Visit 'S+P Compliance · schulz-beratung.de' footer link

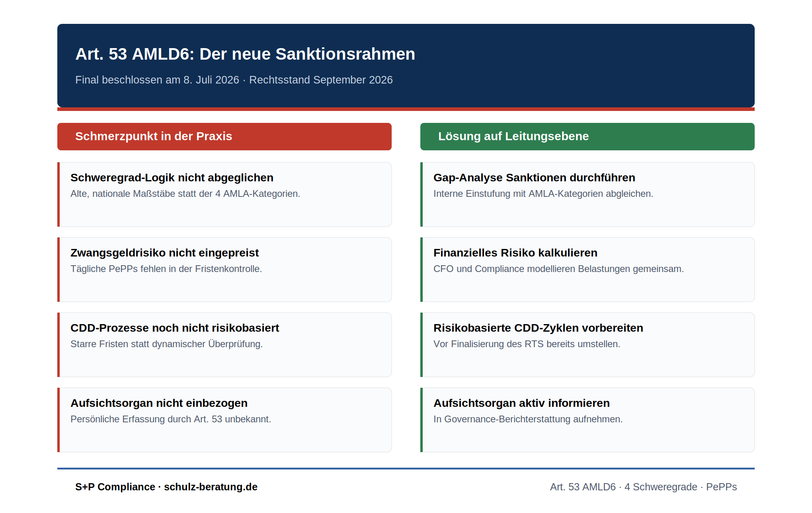(166, 487)
